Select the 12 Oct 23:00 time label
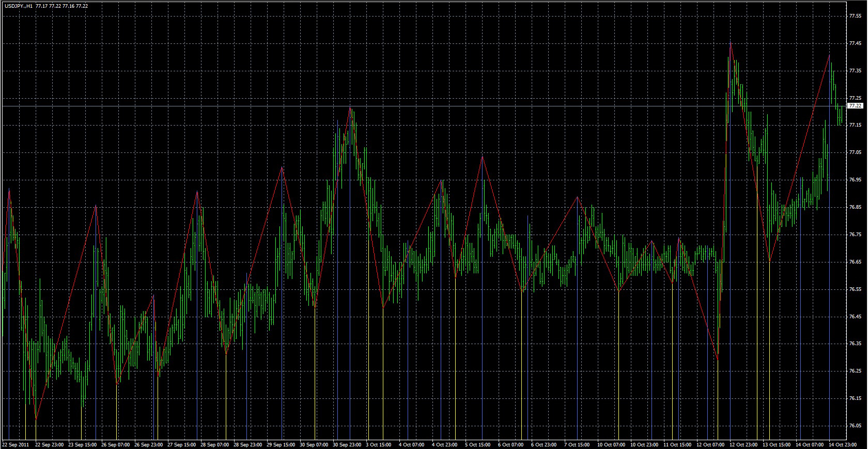The height and width of the screenshot is (449, 868). 743,444
